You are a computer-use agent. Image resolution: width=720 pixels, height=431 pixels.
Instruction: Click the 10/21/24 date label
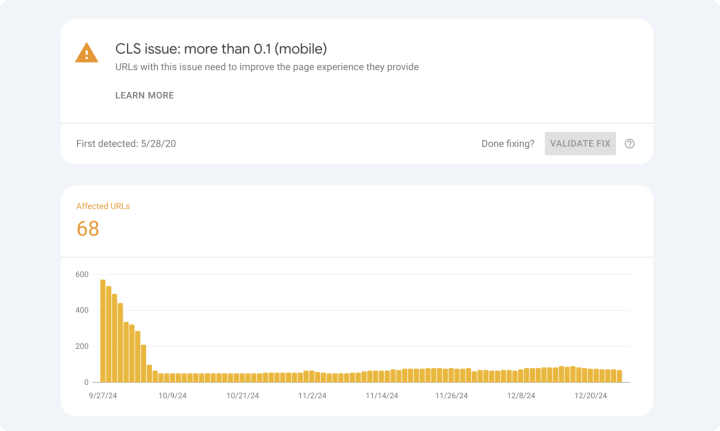(x=242, y=396)
